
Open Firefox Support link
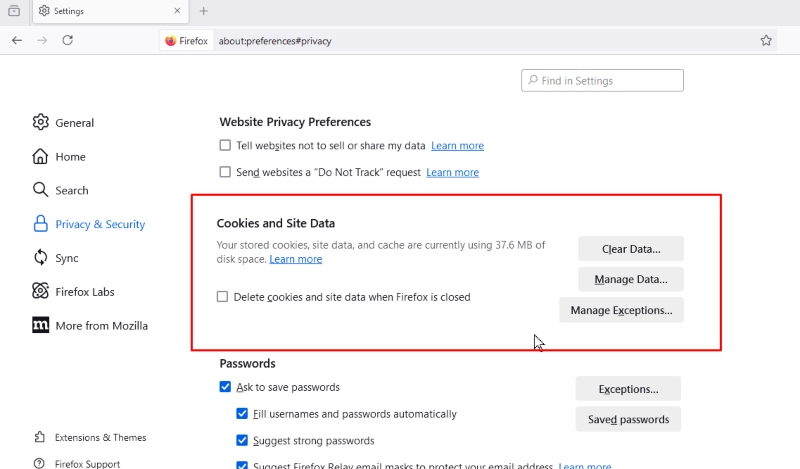point(77,464)
